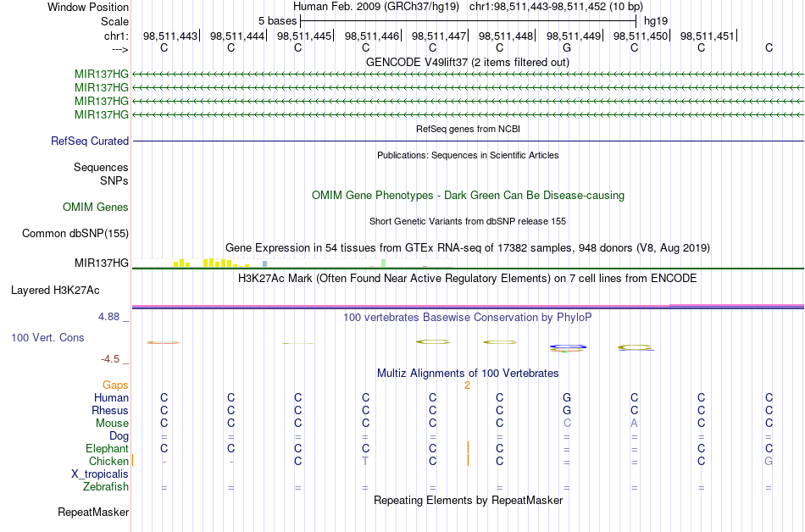The image size is (805, 532).
Task: Click the '5 bases' scale bar
Action: tap(469, 21)
